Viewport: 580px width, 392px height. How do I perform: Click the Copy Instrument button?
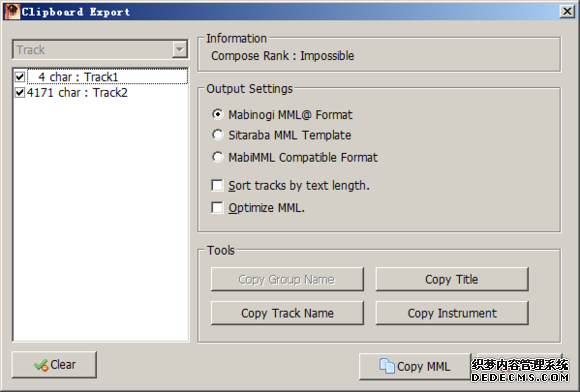[452, 313]
